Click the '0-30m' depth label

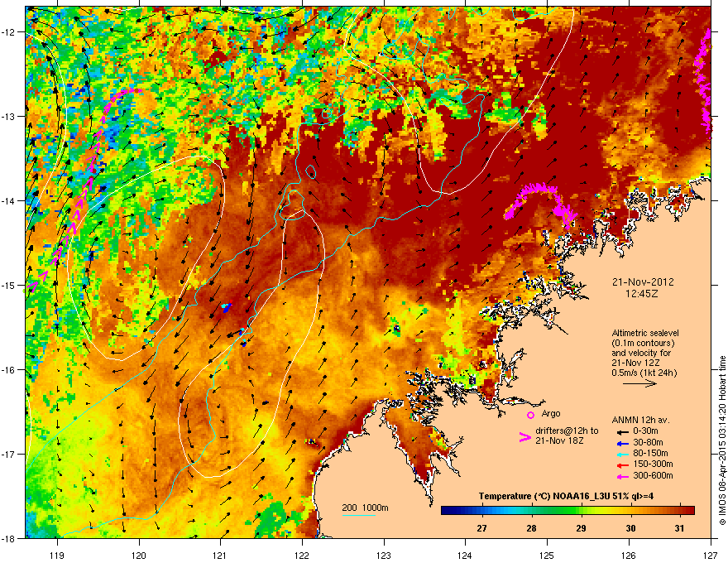pos(645,431)
